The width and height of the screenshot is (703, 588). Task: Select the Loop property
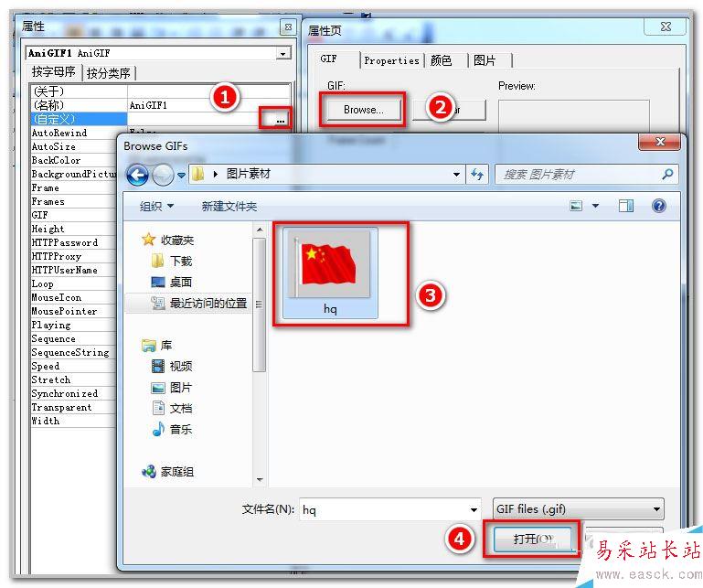(43, 283)
